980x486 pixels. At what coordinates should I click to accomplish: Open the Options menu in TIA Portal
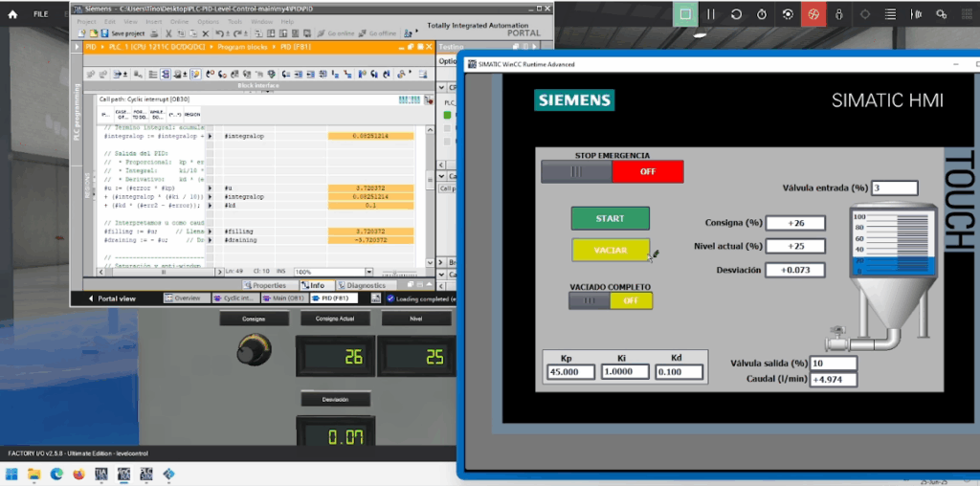208,21
